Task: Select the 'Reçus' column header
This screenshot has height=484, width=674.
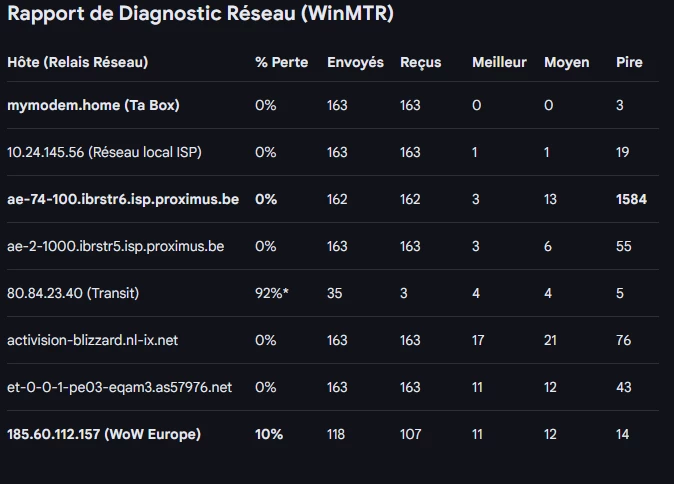Action: pyautogui.click(x=421, y=62)
